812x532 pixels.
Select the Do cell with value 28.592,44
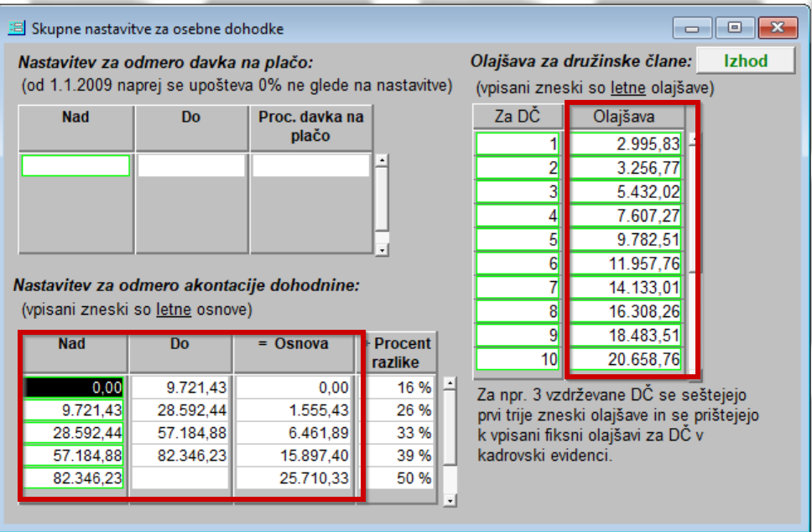click(180, 410)
